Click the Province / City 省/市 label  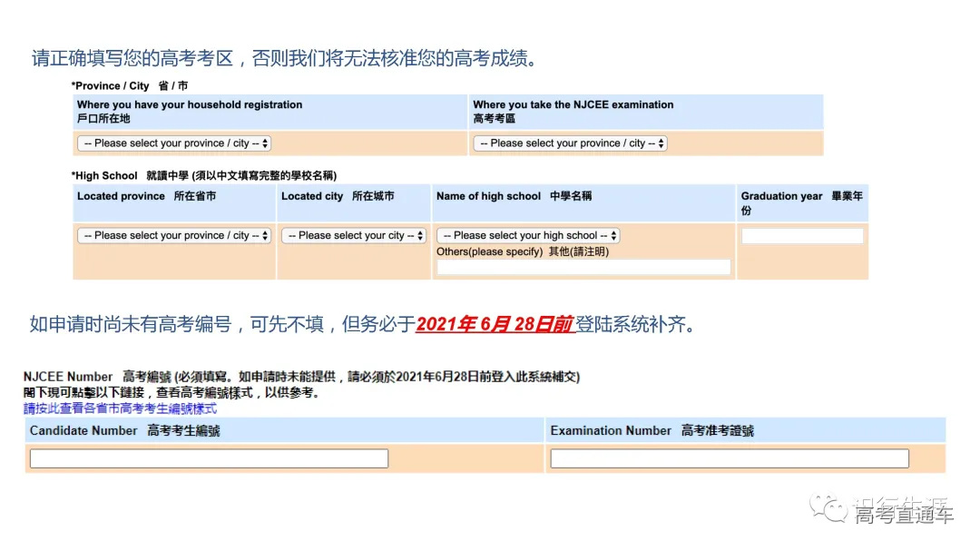tap(128, 85)
